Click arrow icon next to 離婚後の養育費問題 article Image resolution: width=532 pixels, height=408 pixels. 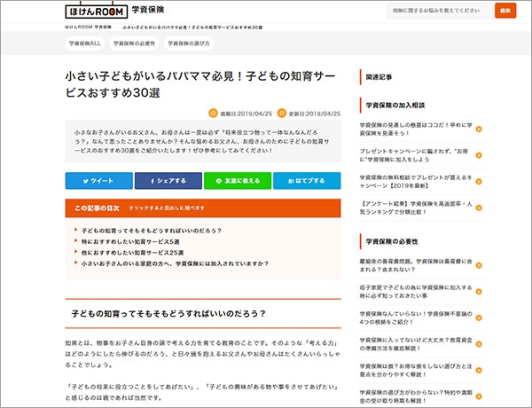click(x=480, y=266)
